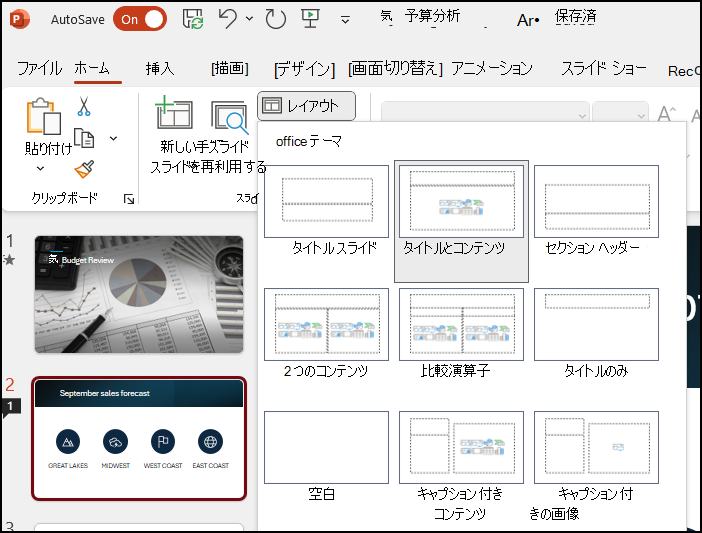Click the PowerPoint app logo
Screen dimensions: 702x533
click(x=19, y=19)
